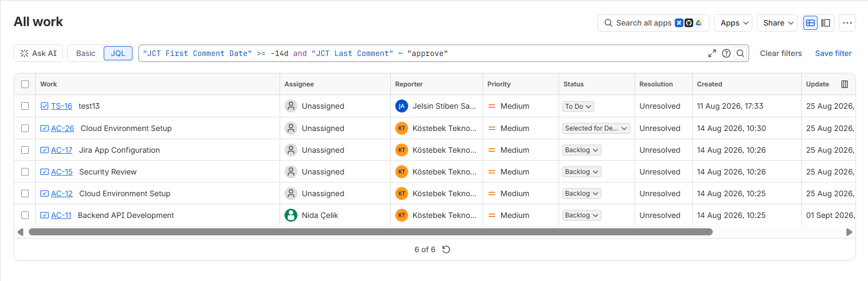
Task: Click Unresolved resolution in the TS-16 row
Action: coord(660,106)
